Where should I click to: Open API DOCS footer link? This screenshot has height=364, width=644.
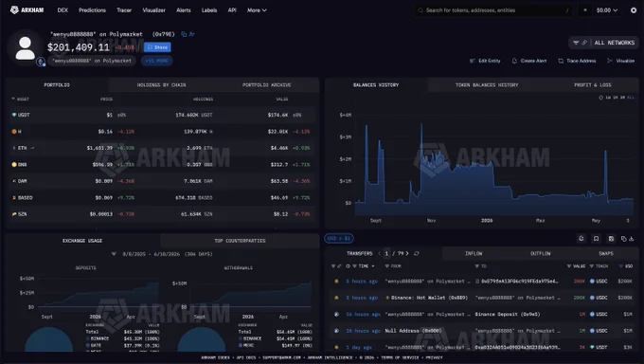click(x=246, y=357)
